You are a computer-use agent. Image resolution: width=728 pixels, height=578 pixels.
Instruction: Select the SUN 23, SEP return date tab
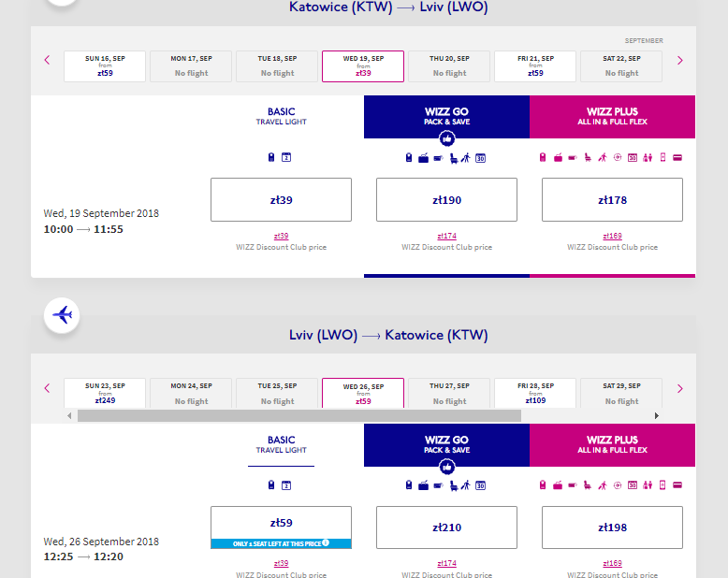105,393
